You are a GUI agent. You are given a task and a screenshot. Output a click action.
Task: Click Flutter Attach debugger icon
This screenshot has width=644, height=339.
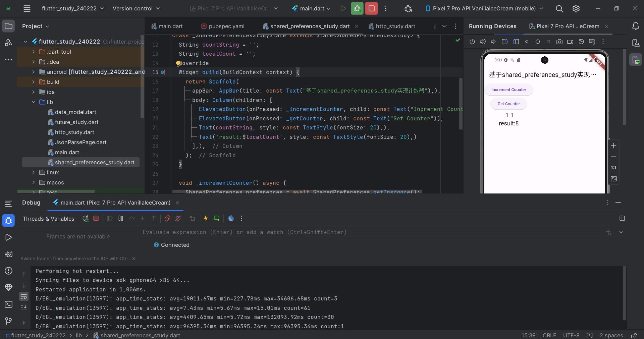coord(408,8)
